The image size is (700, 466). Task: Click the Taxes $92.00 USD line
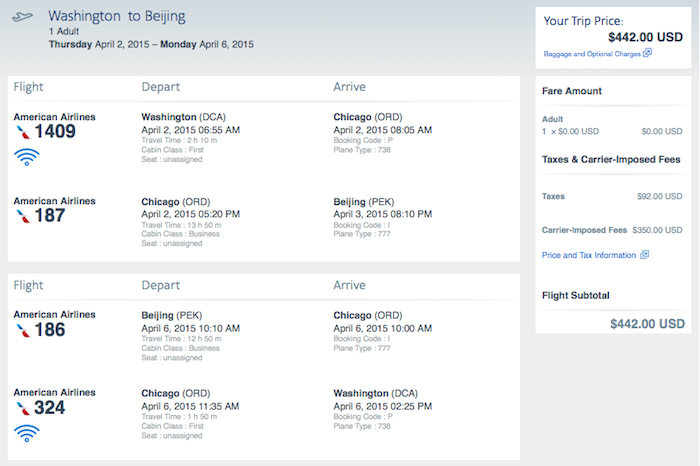(x=612, y=196)
